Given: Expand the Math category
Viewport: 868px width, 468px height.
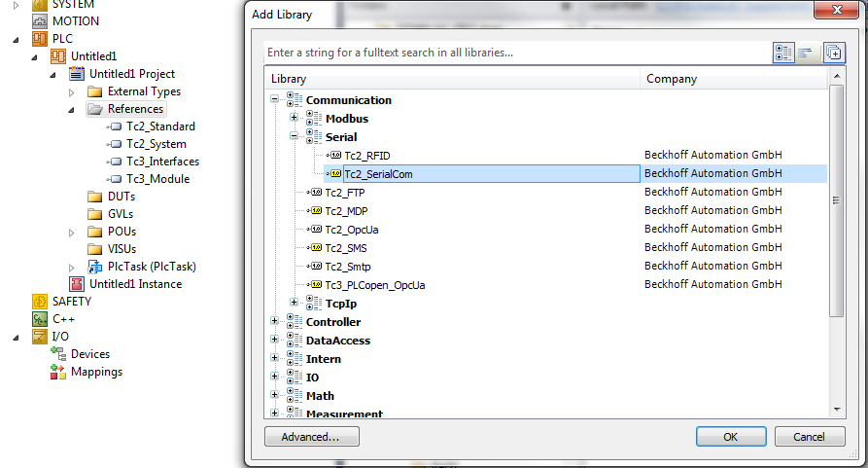Looking at the screenshot, I should pos(274,395).
